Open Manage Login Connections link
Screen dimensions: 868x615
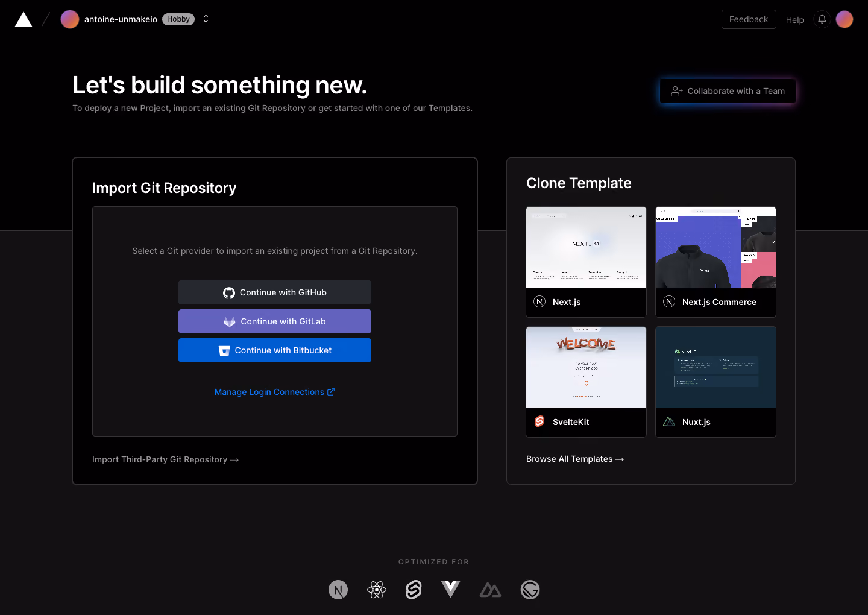(274, 392)
